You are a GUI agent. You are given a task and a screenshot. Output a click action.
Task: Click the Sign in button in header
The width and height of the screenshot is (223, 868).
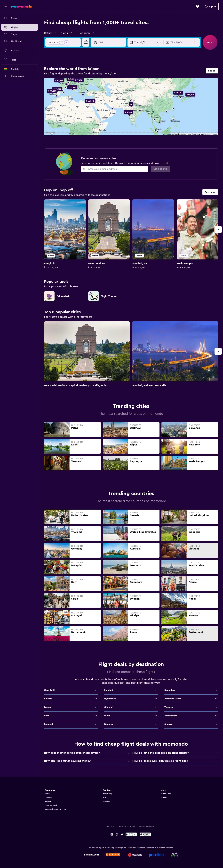tap(210, 6)
